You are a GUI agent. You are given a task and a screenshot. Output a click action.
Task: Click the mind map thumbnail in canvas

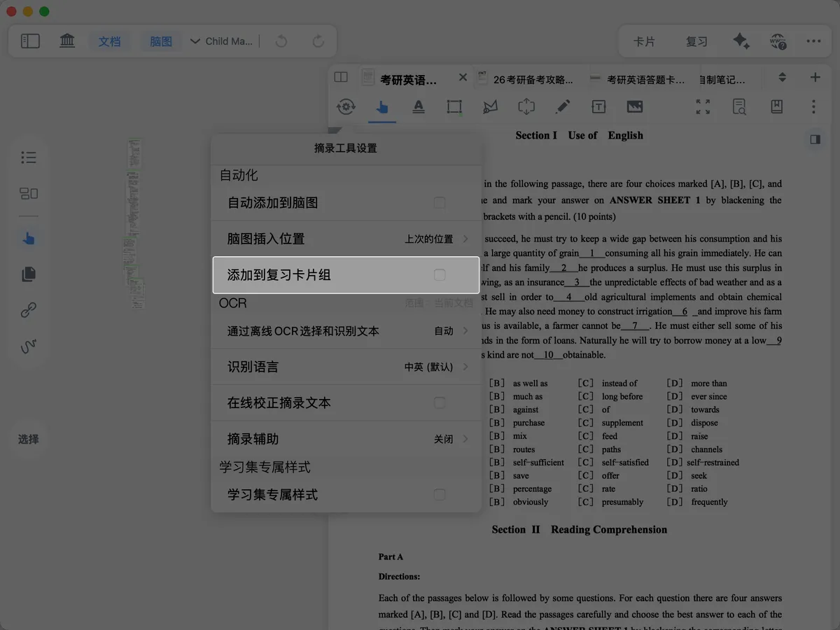135,223
